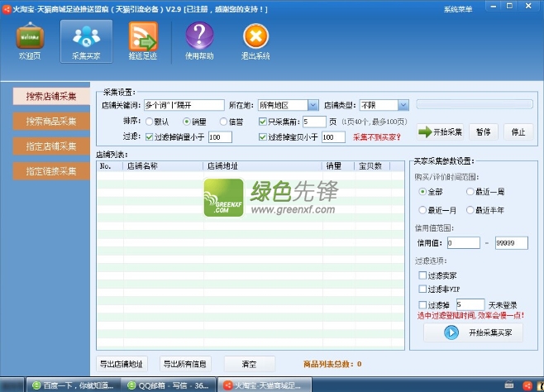Select 最近一周 time range radio
Viewport: 544px width, 392px height.
pyautogui.click(x=470, y=192)
